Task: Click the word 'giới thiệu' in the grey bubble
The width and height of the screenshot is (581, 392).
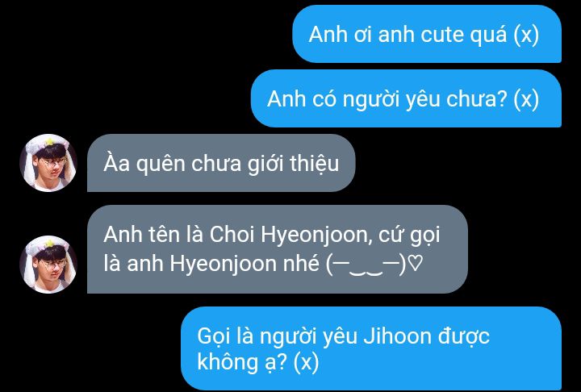Action: [x=293, y=164]
